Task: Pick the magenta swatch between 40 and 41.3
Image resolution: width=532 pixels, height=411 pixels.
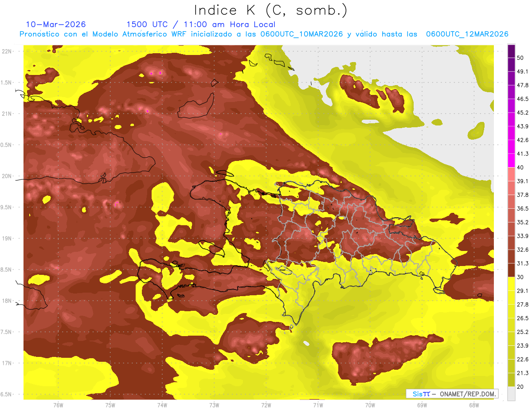Action: point(511,160)
